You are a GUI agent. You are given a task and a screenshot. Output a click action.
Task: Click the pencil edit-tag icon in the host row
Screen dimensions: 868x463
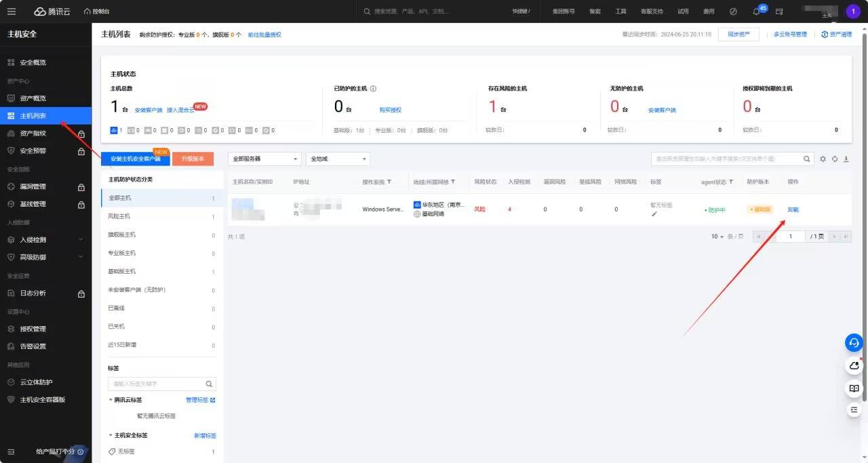pyautogui.click(x=654, y=214)
